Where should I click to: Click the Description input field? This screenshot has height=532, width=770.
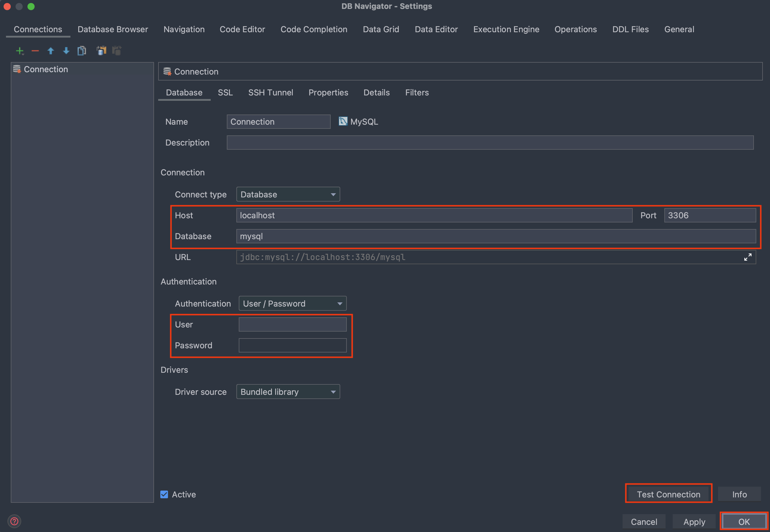pyautogui.click(x=490, y=143)
